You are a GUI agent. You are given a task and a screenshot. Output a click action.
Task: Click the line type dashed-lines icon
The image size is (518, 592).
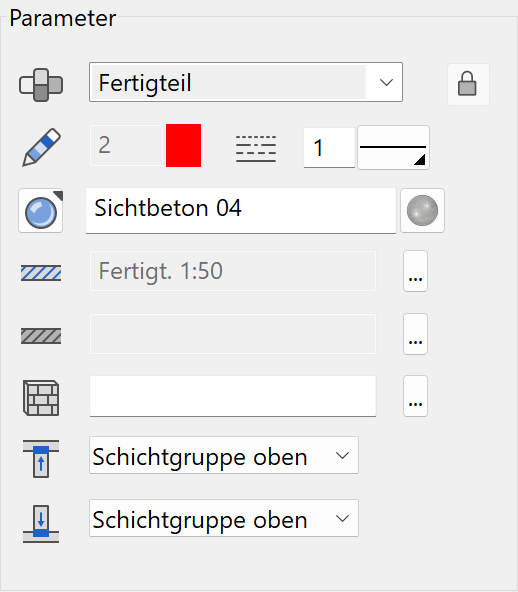click(x=256, y=149)
